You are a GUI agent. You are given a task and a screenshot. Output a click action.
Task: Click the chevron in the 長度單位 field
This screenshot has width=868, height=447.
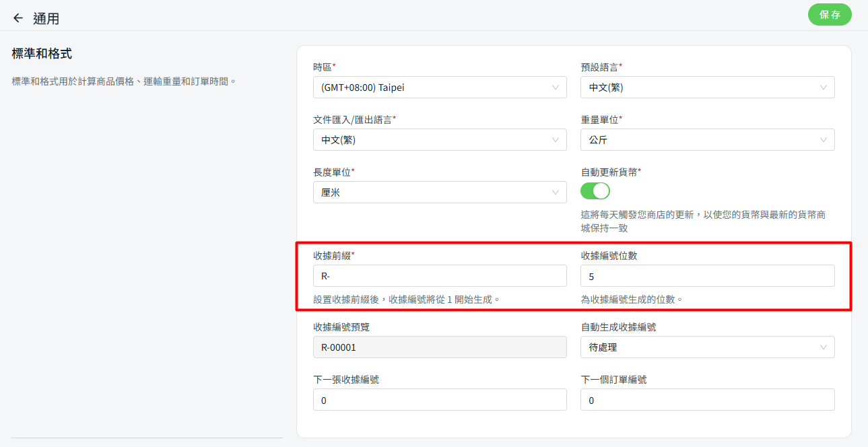(x=556, y=193)
